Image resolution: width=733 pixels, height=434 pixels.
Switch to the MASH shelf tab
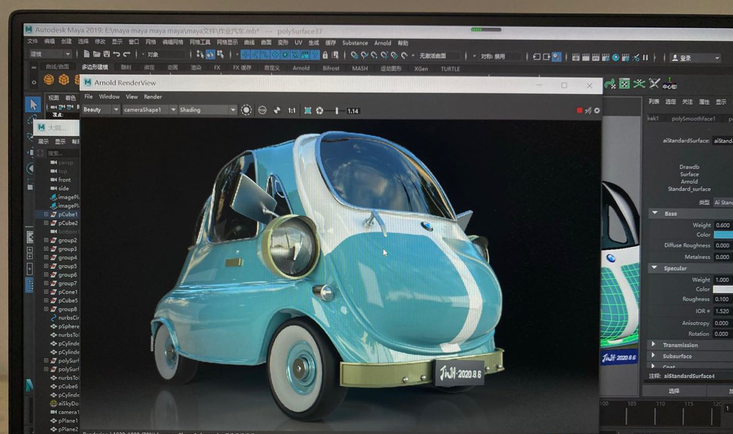[x=359, y=68]
